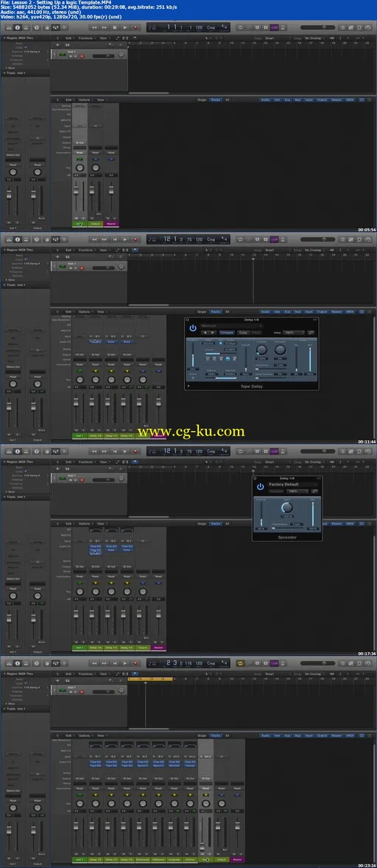This screenshot has height=868, width=377.
Task: Toggle Audio filter button in first frame mixer
Action: [x=265, y=99]
